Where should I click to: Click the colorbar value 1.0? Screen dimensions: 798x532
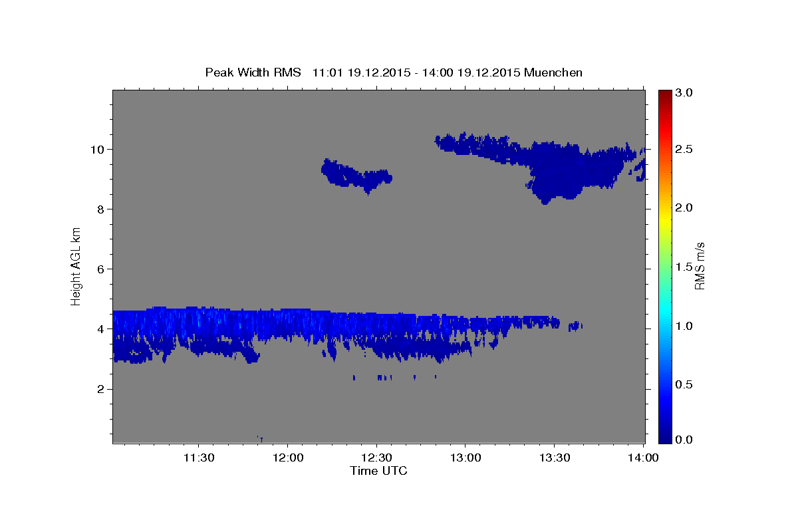(x=685, y=326)
